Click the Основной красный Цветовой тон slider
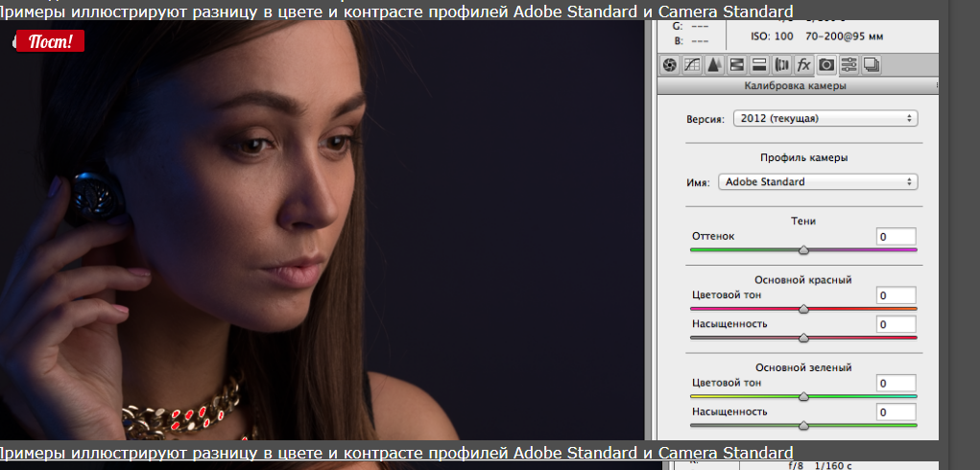 803,309
